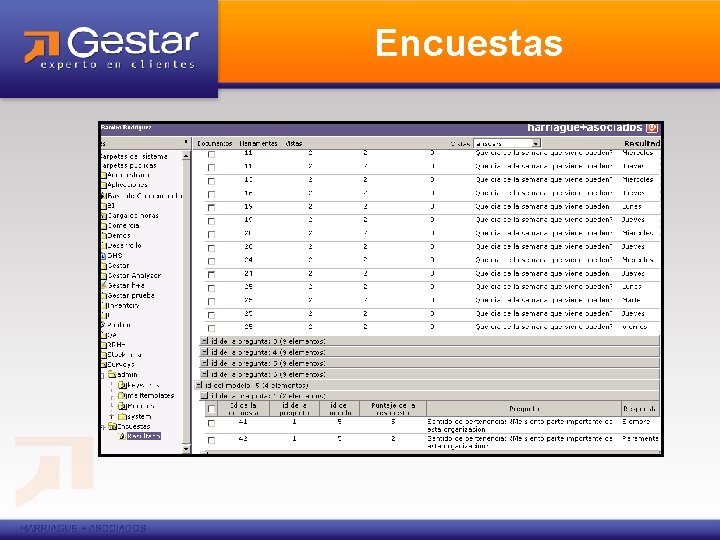
Task: Expand group id de la pregunta: 4
Action: point(204,352)
